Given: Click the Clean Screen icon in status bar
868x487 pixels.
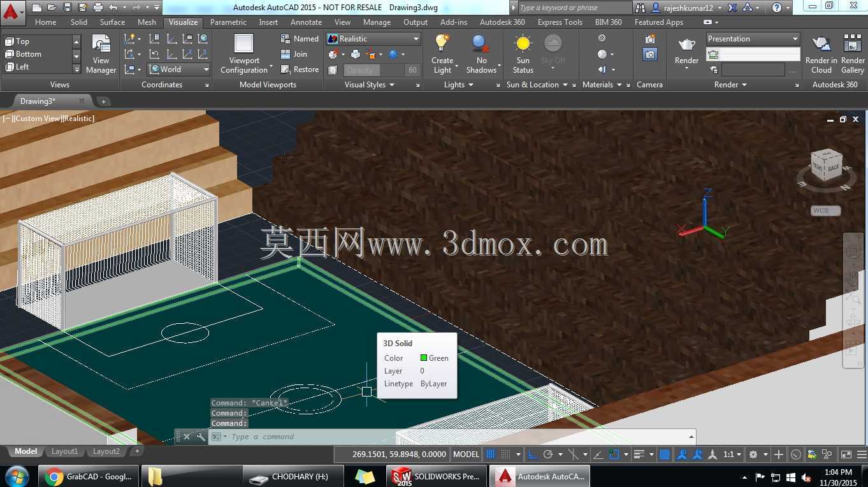Looking at the screenshot, I should click(846, 454).
